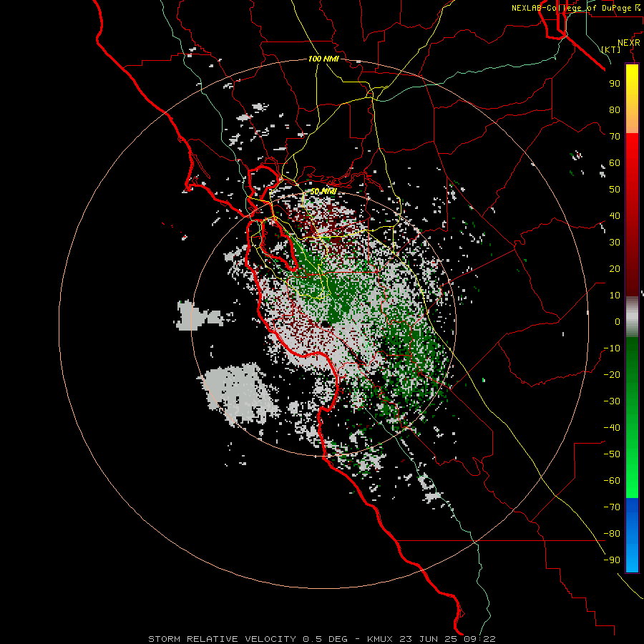This screenshot has height=644, width=644.
Task: Click the -30 value on velocity scale
Action: 612,401
